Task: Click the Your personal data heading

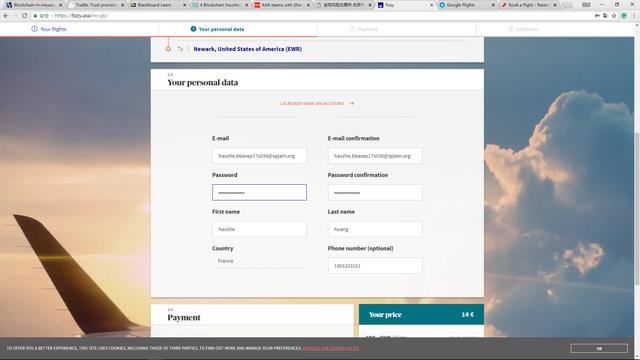Action: (202, 82)
